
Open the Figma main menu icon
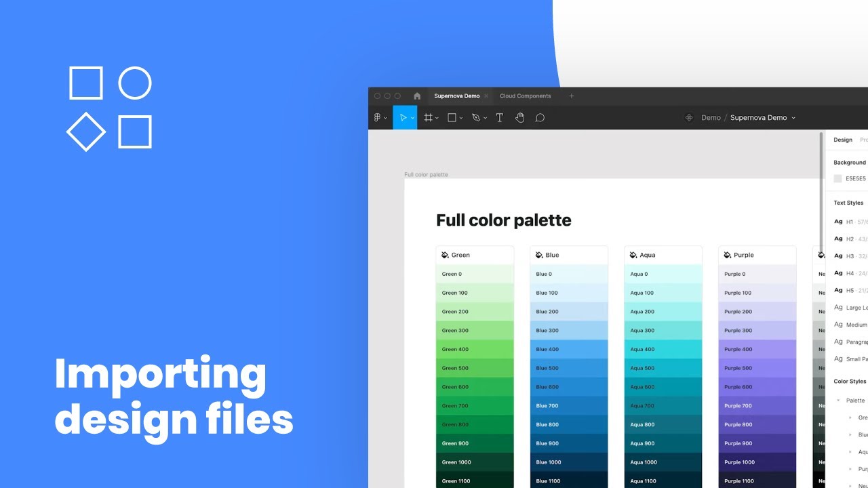378,117
